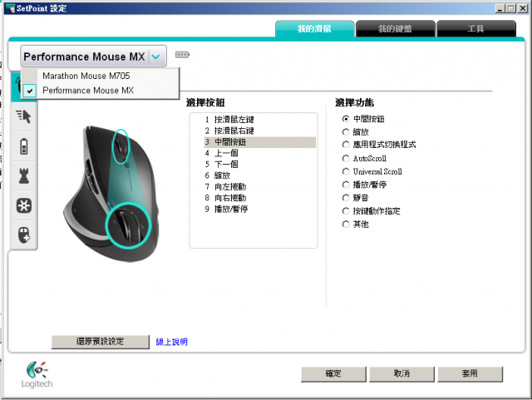Click the 確定 button

coord(333,374)
